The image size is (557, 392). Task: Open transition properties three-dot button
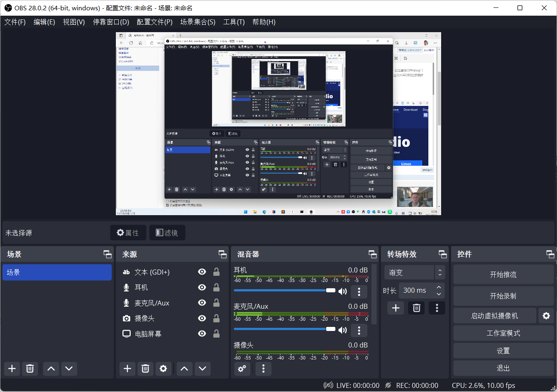437,308
